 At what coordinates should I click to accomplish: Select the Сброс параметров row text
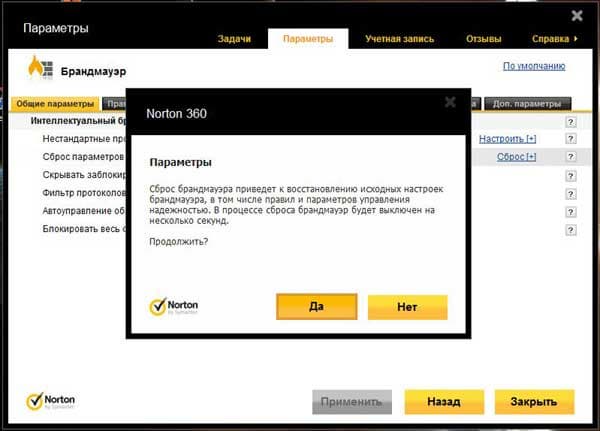click(83, 157)
